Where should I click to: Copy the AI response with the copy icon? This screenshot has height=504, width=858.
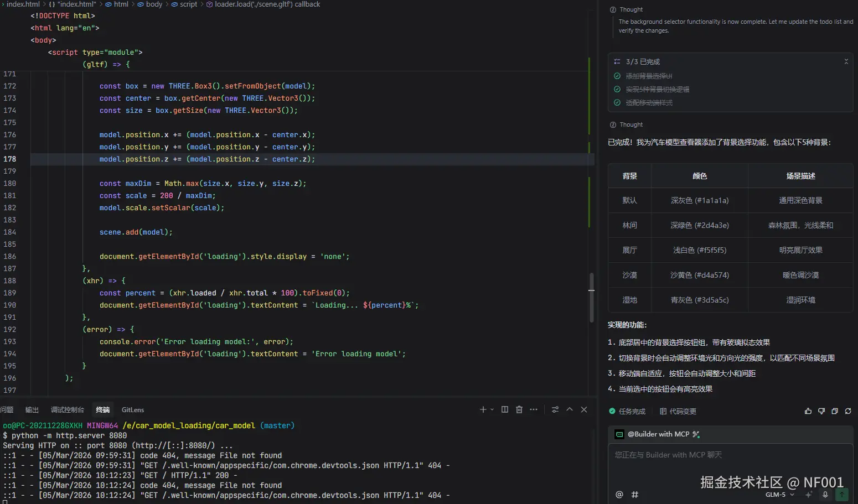[x=834, y=411]
